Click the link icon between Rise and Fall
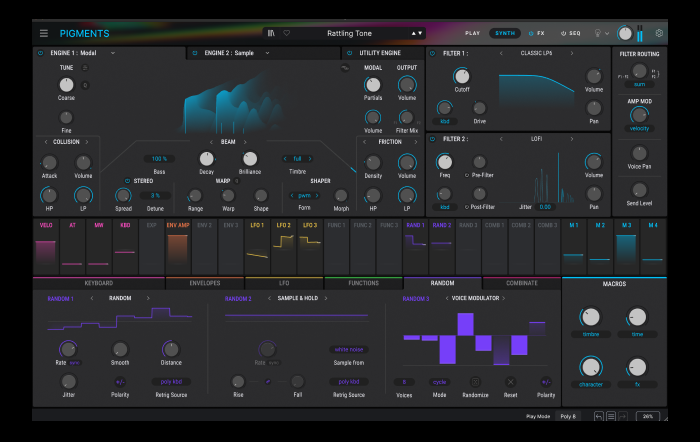Image resolution: width=700 pixels, height=442 pixels. 268,382
